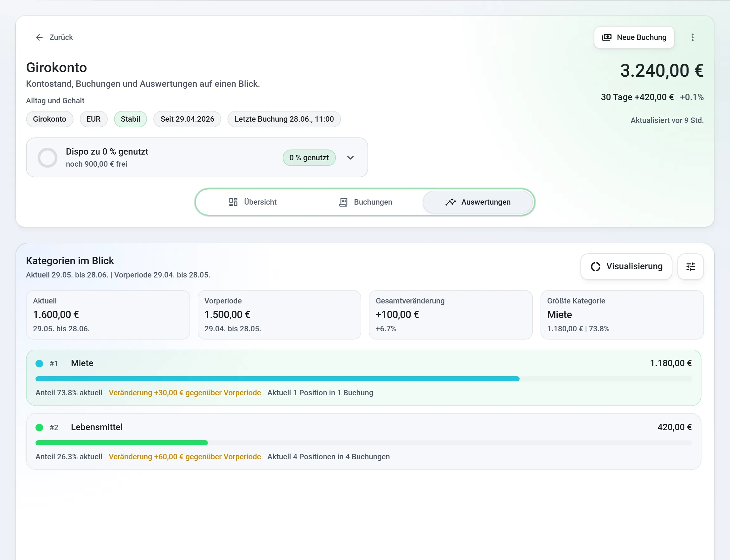730x560 pixels.
Task: Switch to the Buchungen tab
Action: (x=366, y=202)
